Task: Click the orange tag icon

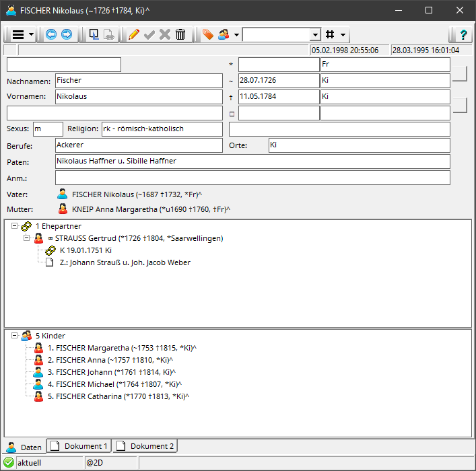Action: click(208, 34)
